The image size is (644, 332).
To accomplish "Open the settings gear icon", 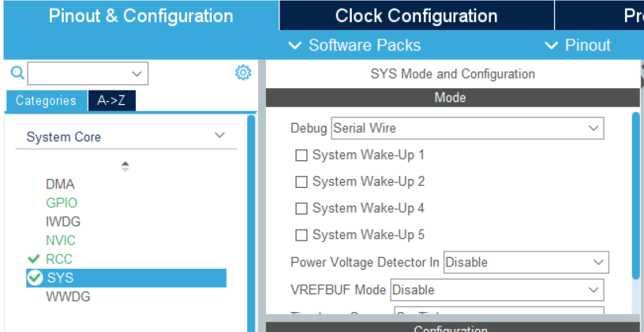I will (x=243, y=73).
